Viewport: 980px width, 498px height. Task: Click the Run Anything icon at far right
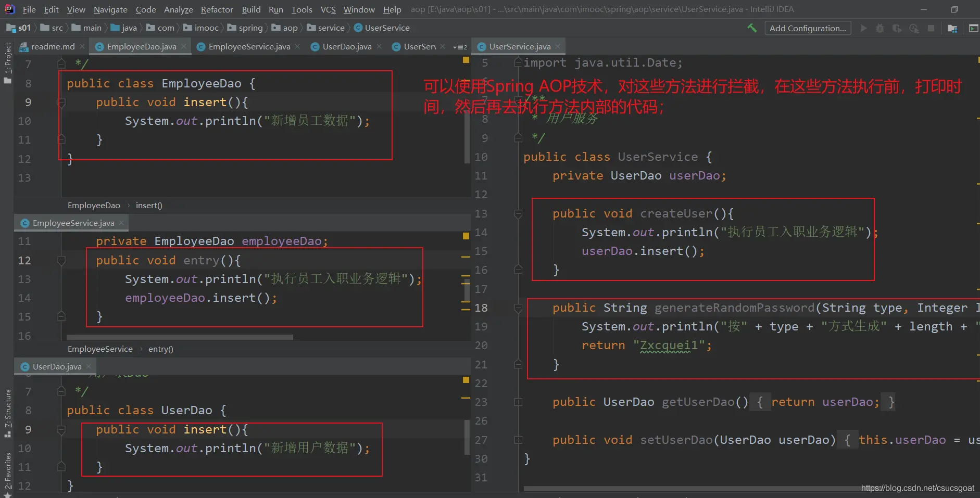(x=973, y=28)
